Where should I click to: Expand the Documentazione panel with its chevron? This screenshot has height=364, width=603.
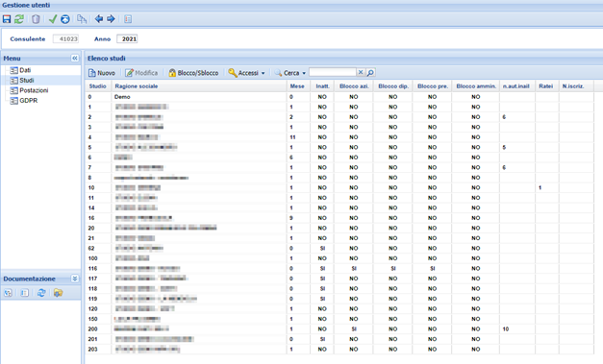click(75, 279)
